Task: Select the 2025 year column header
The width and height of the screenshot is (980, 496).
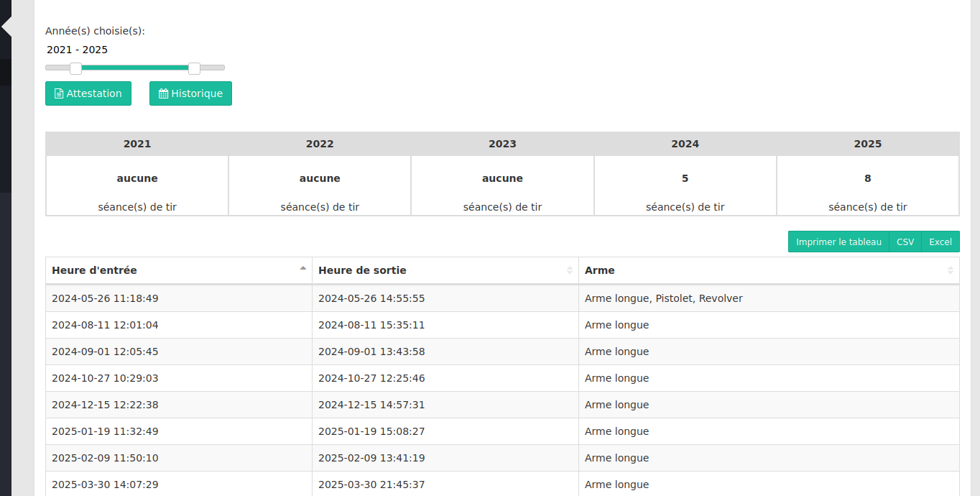Action: tap(867, 144)
